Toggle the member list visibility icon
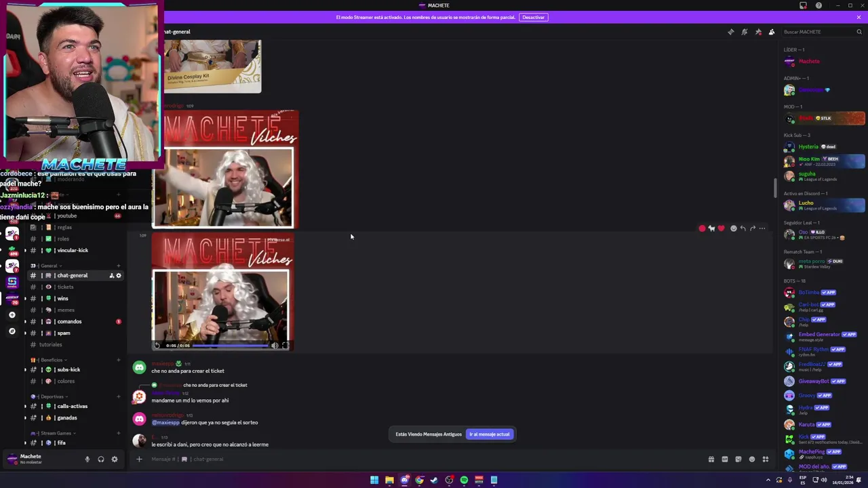This screenshot has height=488, width=868. pos(772,32)
